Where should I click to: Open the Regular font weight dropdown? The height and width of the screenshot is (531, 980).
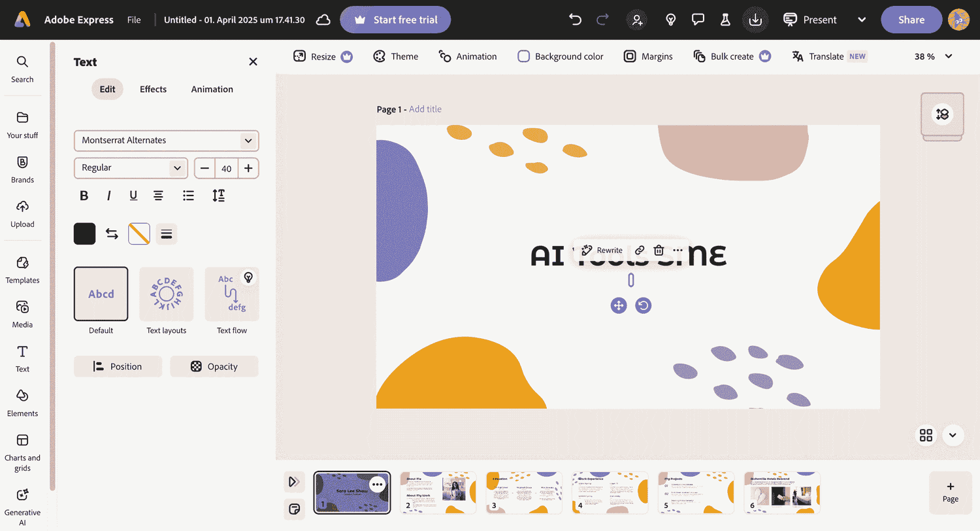[130, 168]
